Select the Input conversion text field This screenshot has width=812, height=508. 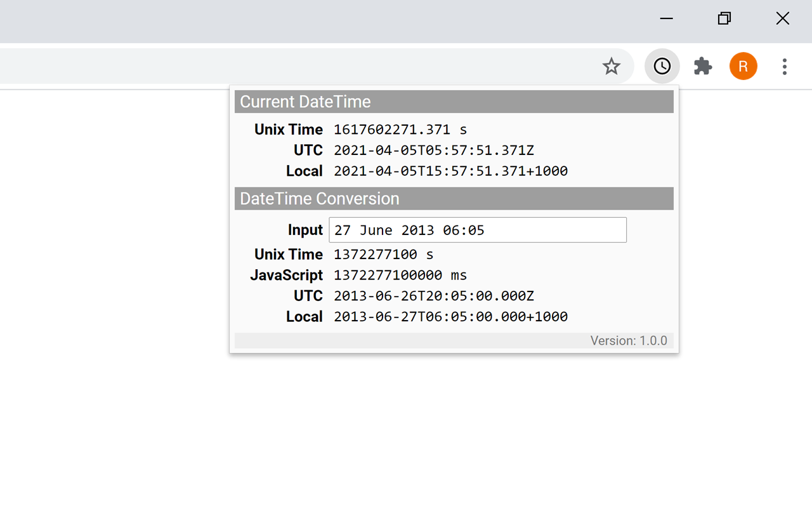477,230
